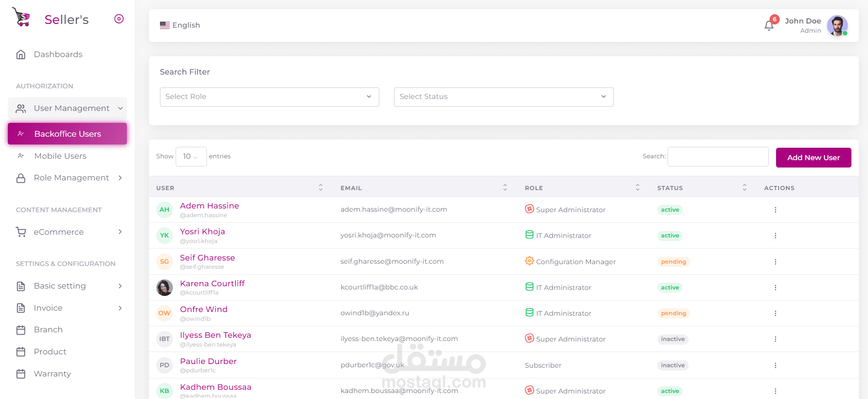Click the SG avatar of Seif Gharesse
The height and width of the screenshot is (399, 868).
point(165,262)
